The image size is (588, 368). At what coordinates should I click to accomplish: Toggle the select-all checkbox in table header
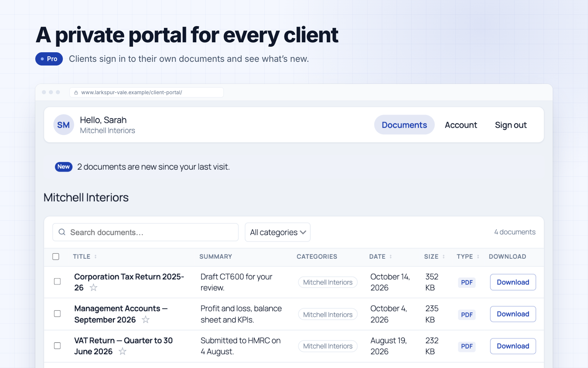click(x=56, y=256)
